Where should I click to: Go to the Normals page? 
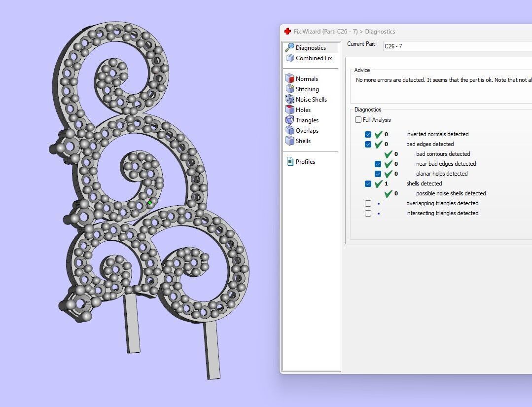click(x=307, y=79)
